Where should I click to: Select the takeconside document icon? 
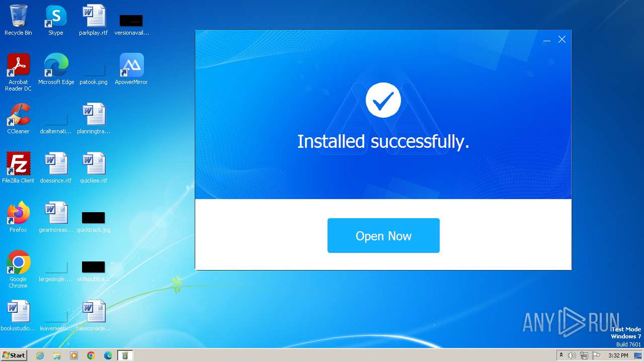94,316
